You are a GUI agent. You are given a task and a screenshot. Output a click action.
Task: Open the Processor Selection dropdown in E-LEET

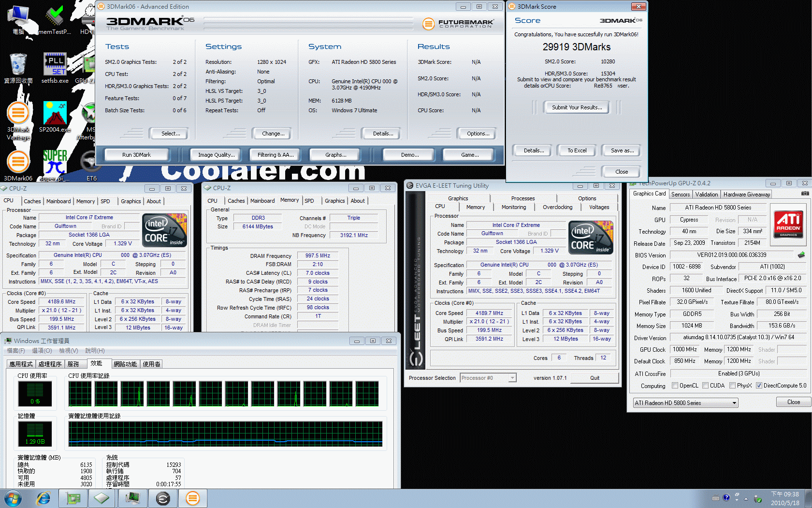coord(488,378)
